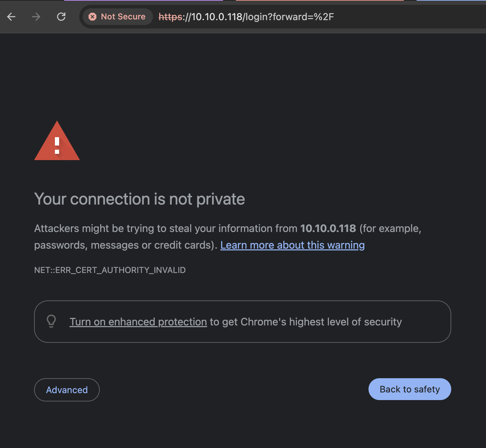Click the lightbulb icon in suggestion box
486x448 pixels.
pos(51,321)
